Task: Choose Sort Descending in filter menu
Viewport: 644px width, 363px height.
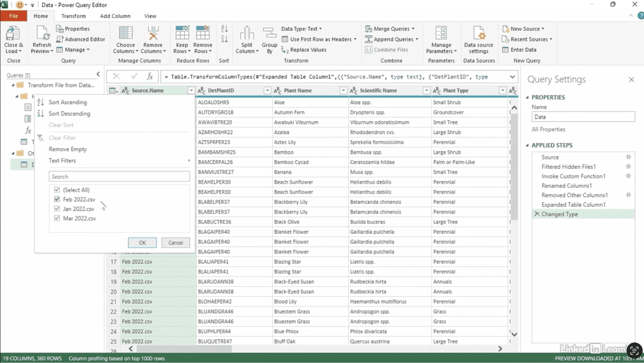Action: coord(69,114)
